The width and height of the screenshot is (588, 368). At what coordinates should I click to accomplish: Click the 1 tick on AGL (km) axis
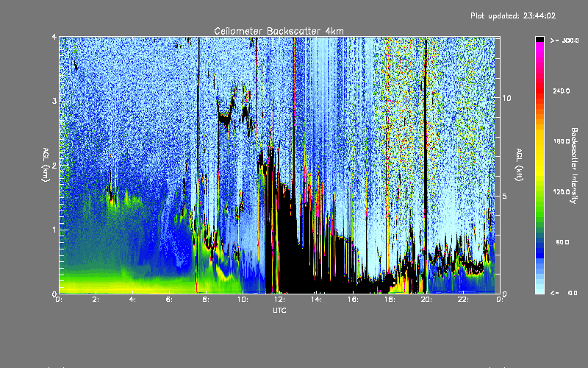point(54,230)
